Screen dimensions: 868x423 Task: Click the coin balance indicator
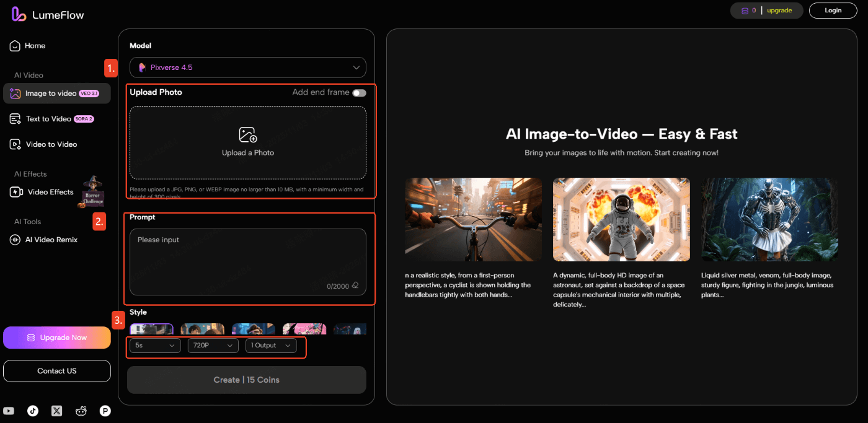(746, 10)
